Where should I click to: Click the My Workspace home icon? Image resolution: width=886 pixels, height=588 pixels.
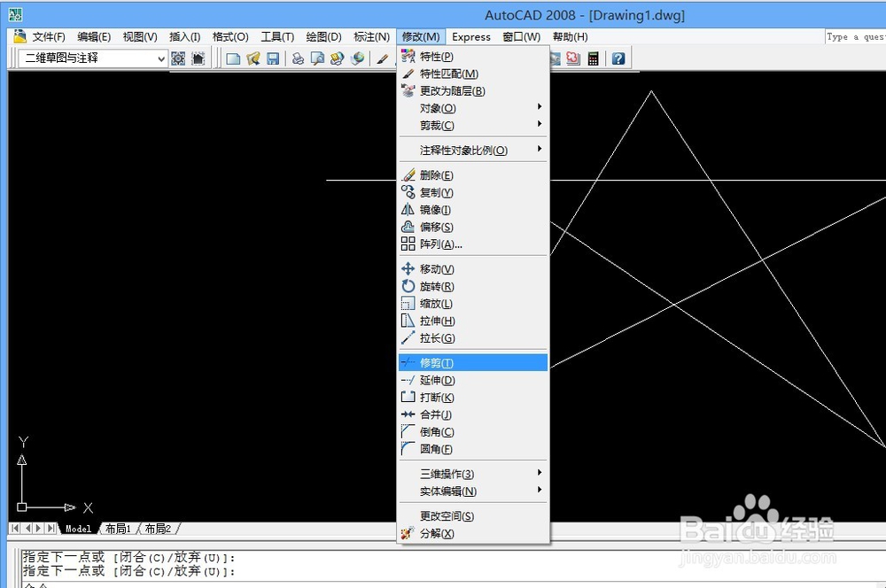click(x=198, y=58)
